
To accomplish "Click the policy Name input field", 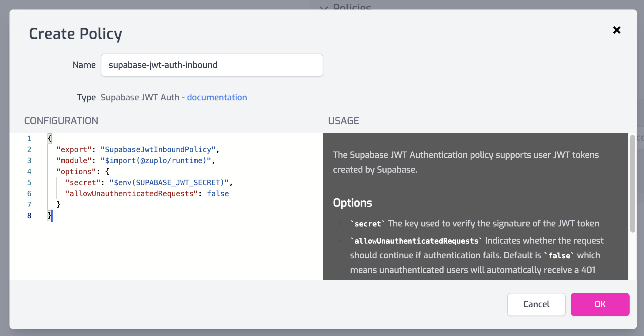I will pyautogui.click(x=212, y=65).
